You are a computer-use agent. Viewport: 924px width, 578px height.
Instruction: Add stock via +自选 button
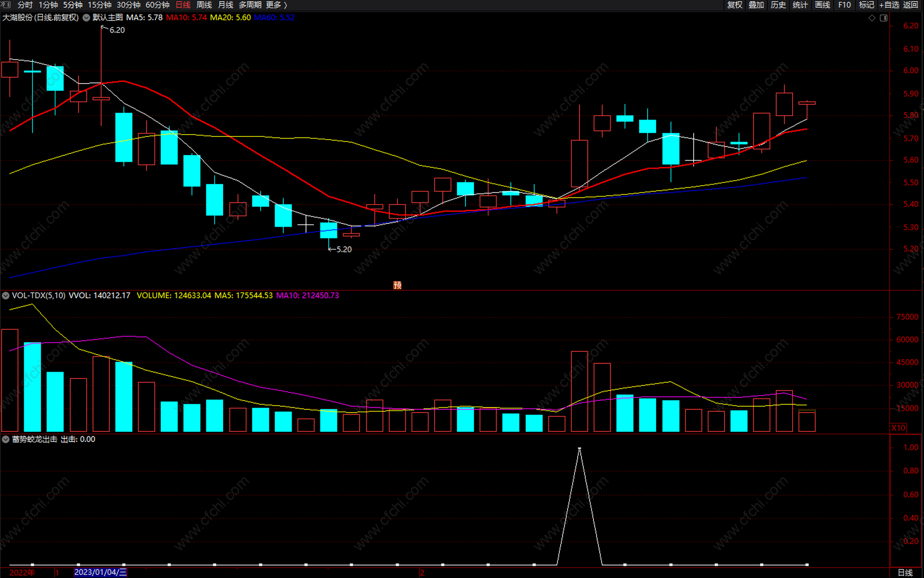889,5
